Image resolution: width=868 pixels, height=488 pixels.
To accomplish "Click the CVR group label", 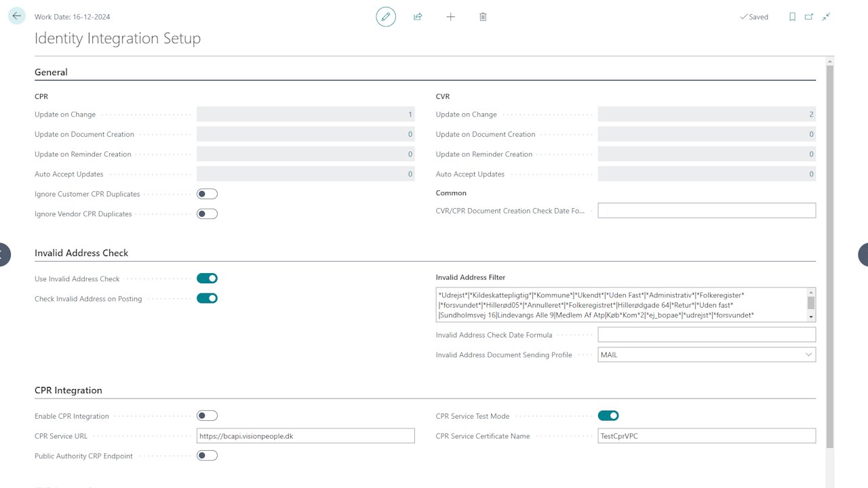I will click(x=443, y=96).
